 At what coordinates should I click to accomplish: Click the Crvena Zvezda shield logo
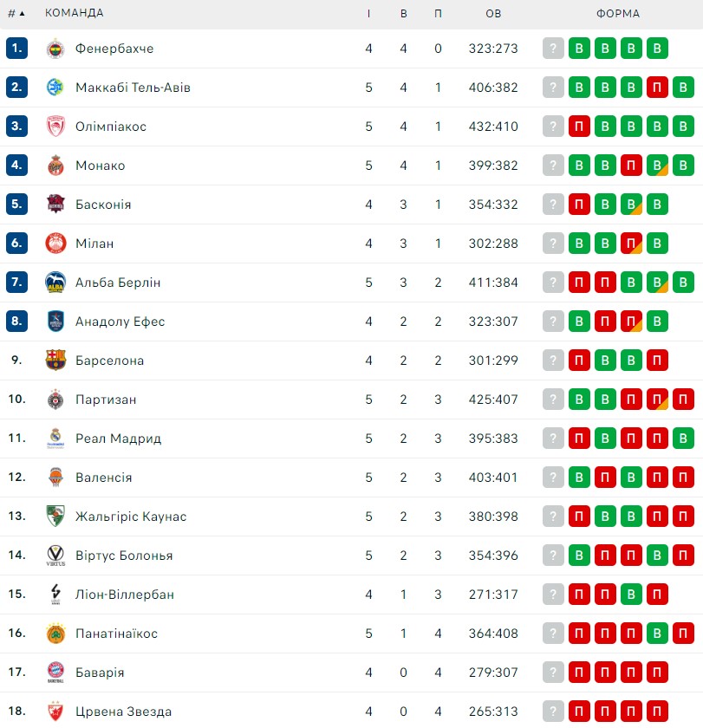[x=55, y=712]
